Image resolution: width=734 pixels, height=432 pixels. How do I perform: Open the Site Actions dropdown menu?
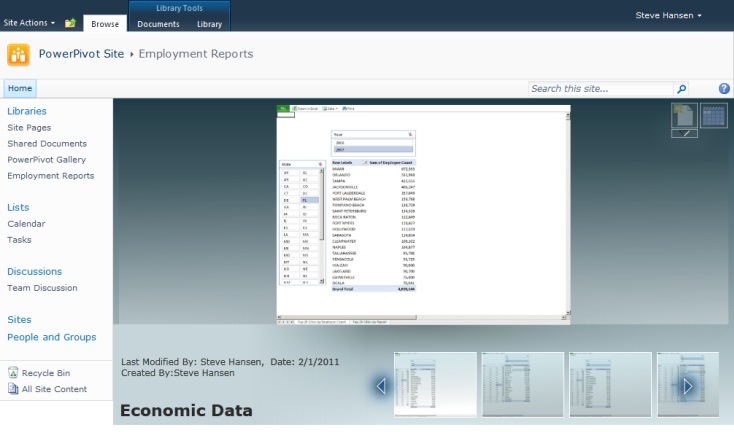point(29,22)
